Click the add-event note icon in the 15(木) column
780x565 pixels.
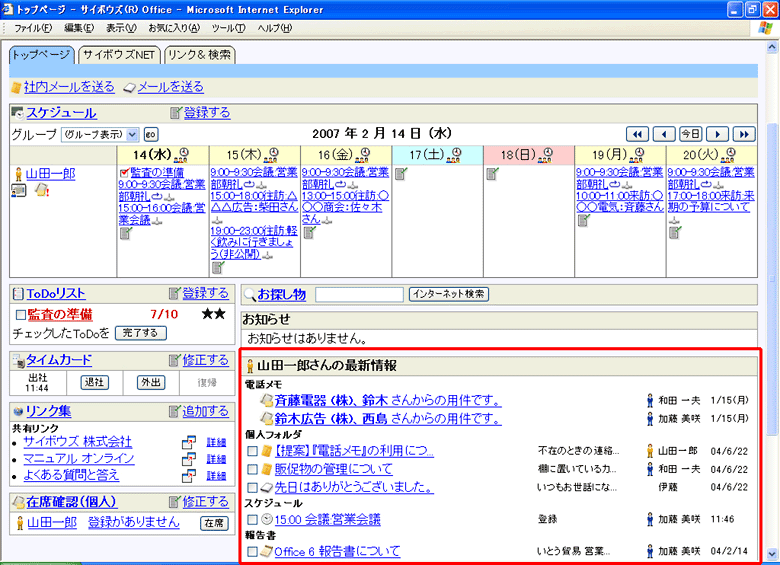click(x=217, y=268)
